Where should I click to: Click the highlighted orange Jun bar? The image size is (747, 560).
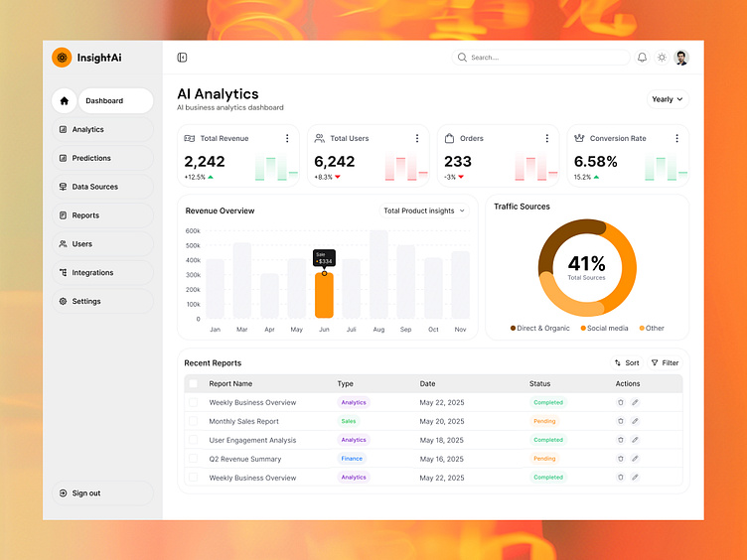click(x=324, y=295)
